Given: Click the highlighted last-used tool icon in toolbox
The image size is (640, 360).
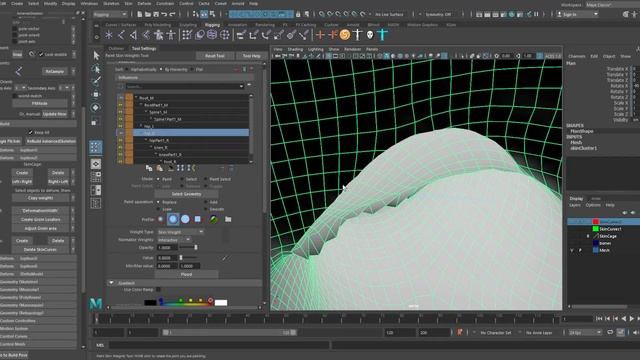Looking at the screenshot, I should [96, 147].
